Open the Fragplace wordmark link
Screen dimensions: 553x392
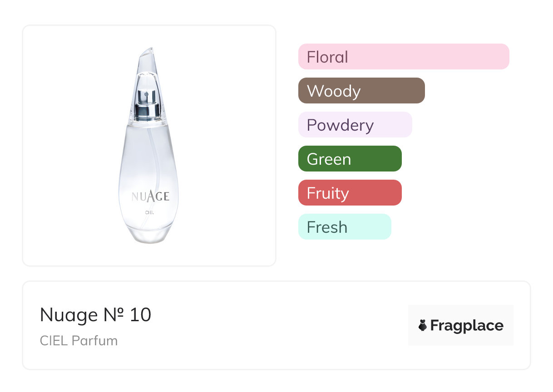click(467, 325)
